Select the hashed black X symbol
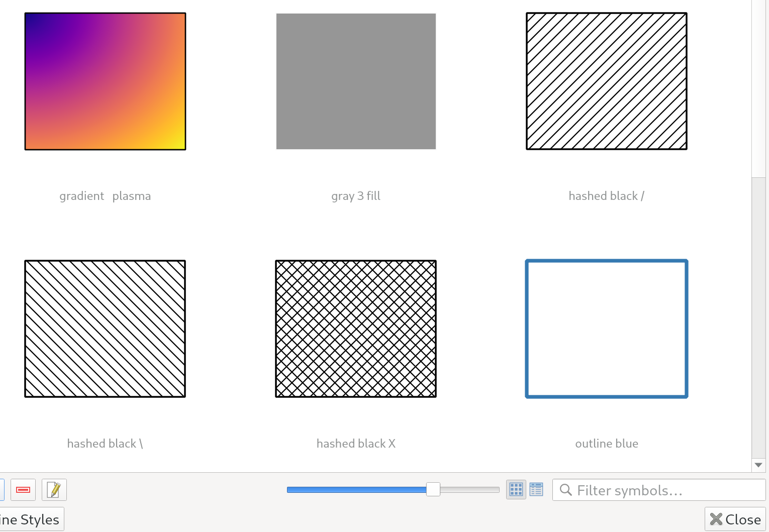The width and height of the screenshot is (769, 532). (356, 329)
